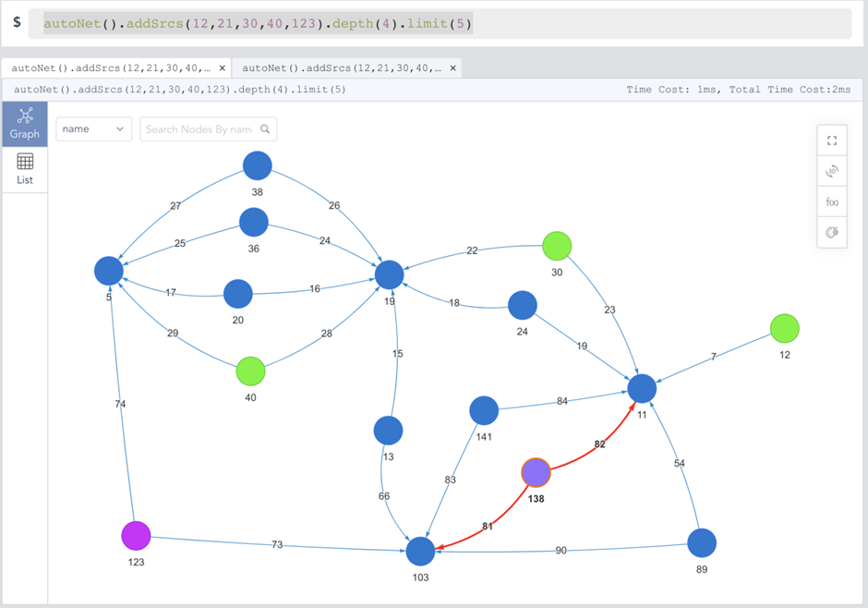
Task: Select the red edge labeled 82
Action: 599,444
